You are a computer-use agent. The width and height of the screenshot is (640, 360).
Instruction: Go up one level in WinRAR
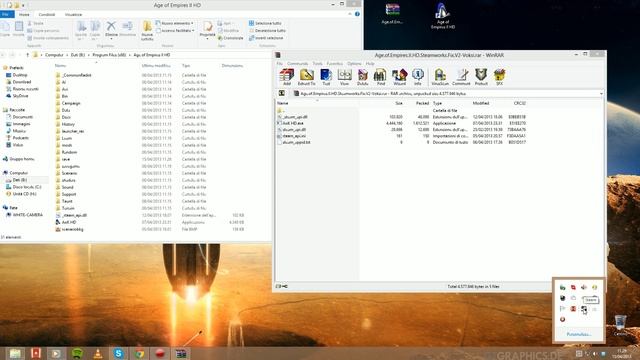(x=282, y=93)
